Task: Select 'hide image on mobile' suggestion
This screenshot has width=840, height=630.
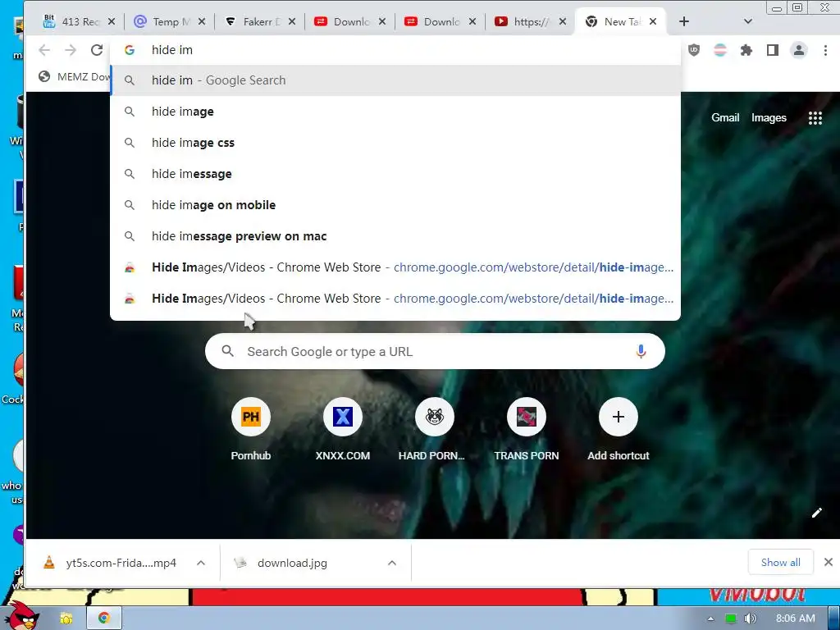Action: 395,204
